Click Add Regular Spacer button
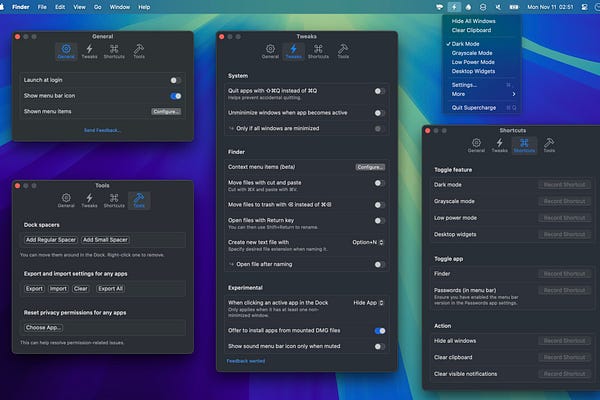Viewport: 600px width, 400px height. tap(51, 240)
